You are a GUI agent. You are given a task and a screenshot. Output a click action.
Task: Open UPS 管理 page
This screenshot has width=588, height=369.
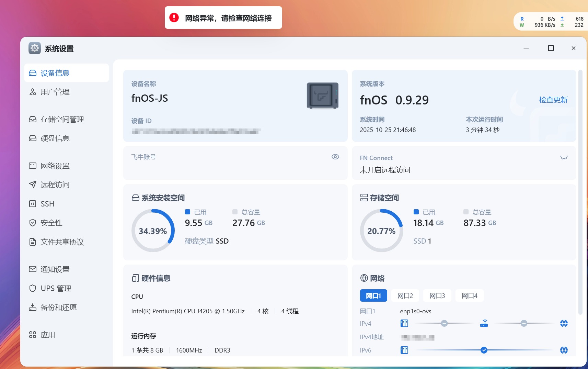tap(56, 288)
